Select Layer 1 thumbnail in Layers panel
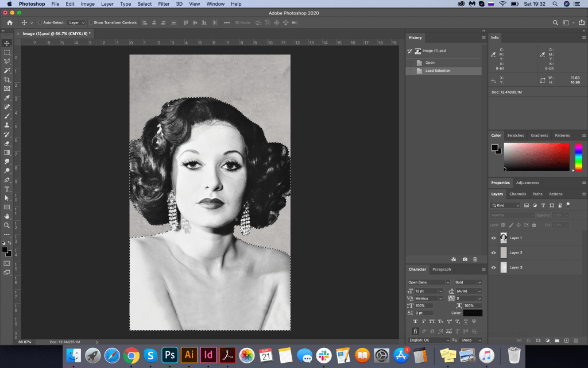The image size is (588, 368). point(504,237)
